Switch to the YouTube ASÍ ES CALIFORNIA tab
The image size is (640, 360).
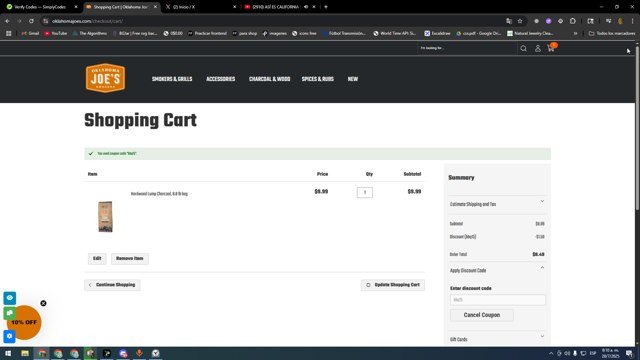[x=276, y=7]
